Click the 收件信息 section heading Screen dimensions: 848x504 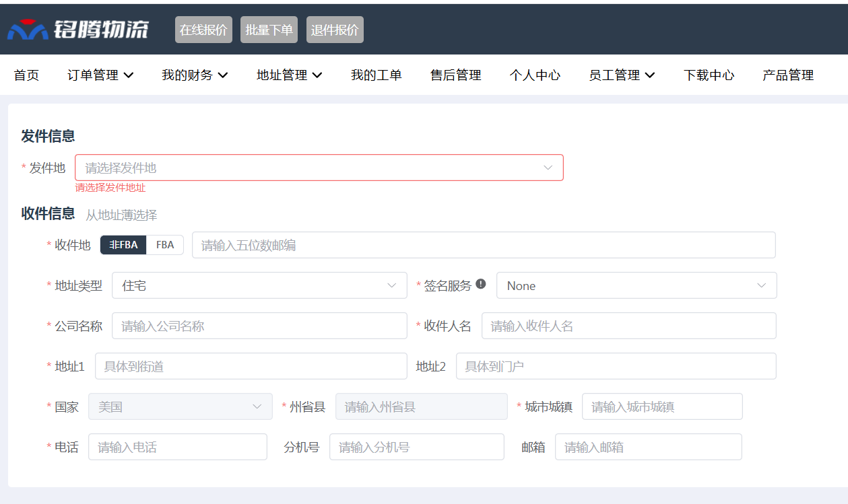[x=48, y=214]
